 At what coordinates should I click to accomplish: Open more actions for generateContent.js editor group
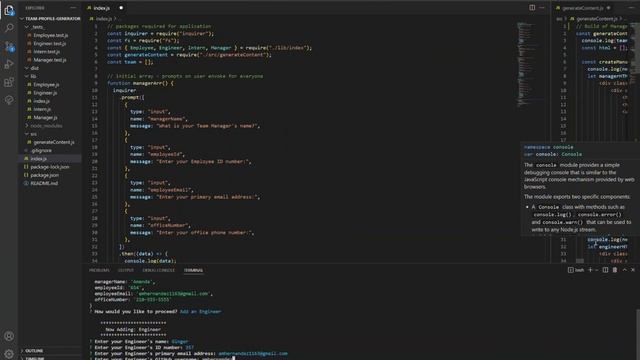pos(631,8)
